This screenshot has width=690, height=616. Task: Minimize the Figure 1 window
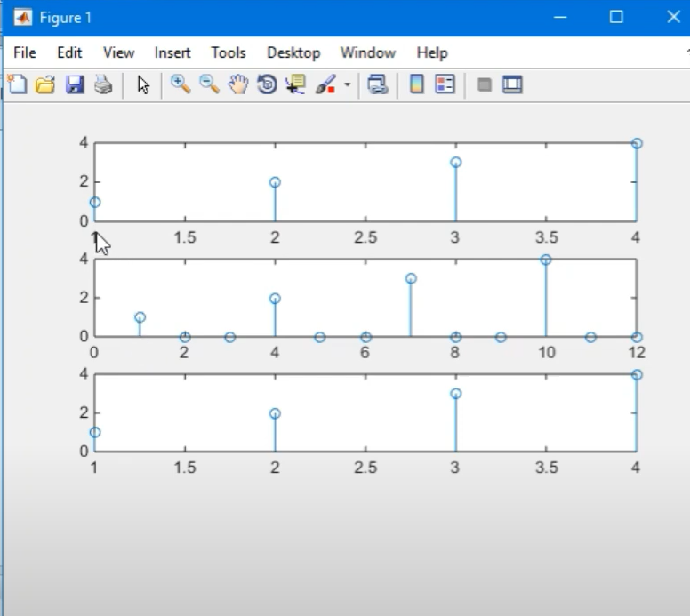560,17
